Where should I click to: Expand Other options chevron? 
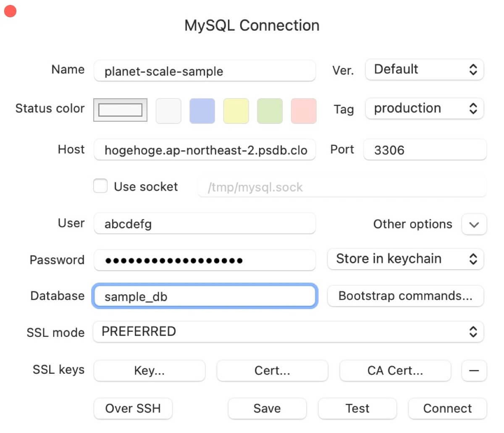pos(474,224)
